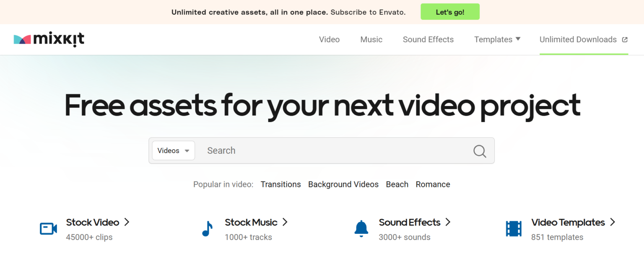Open the Video nav item

pos(329,39)
